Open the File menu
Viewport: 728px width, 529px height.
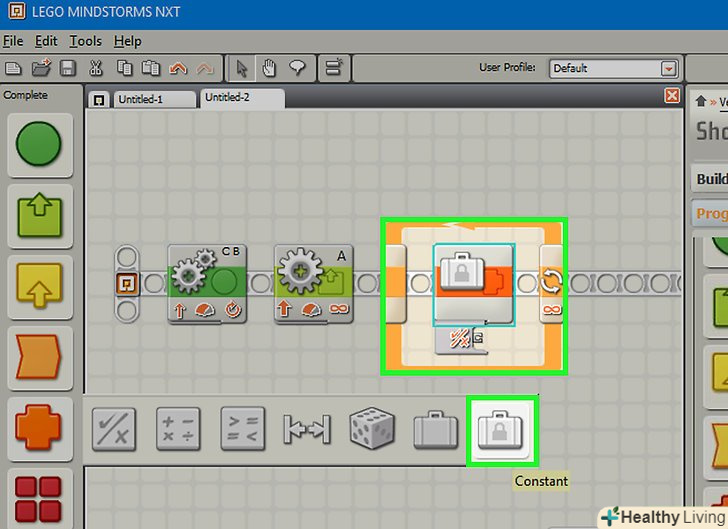point(13,41)
